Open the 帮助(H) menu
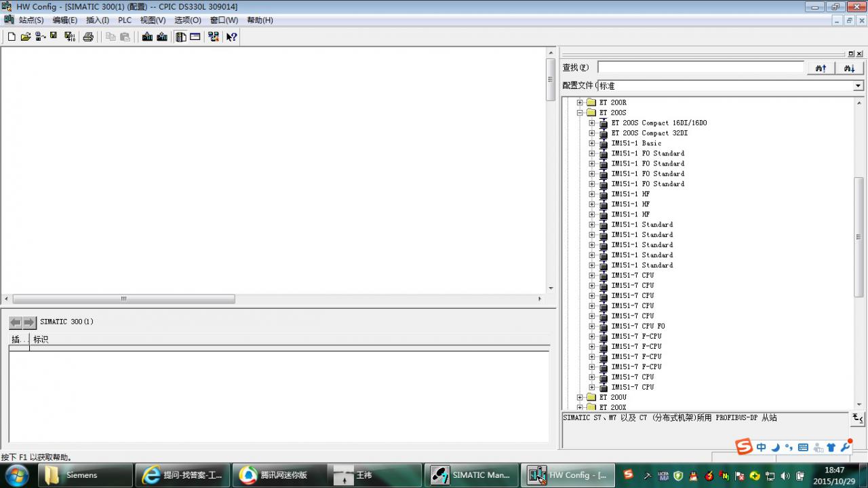The width and height of the screenshot is (868, 488). click(x=260, y=20)
